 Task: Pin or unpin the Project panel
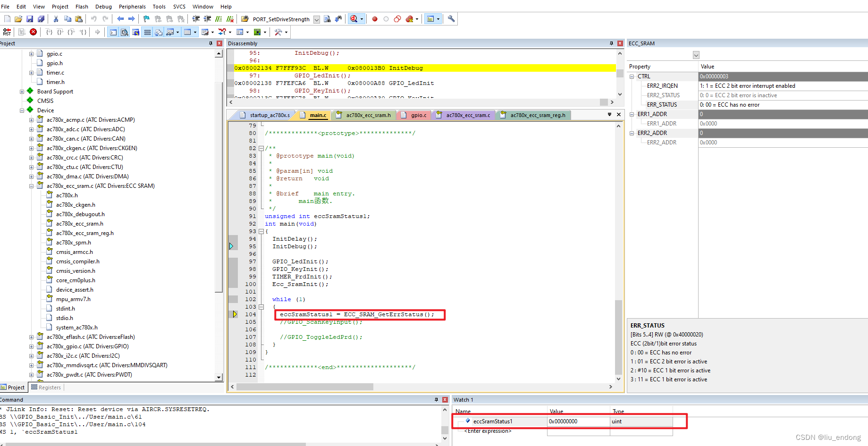click(211, 43)
